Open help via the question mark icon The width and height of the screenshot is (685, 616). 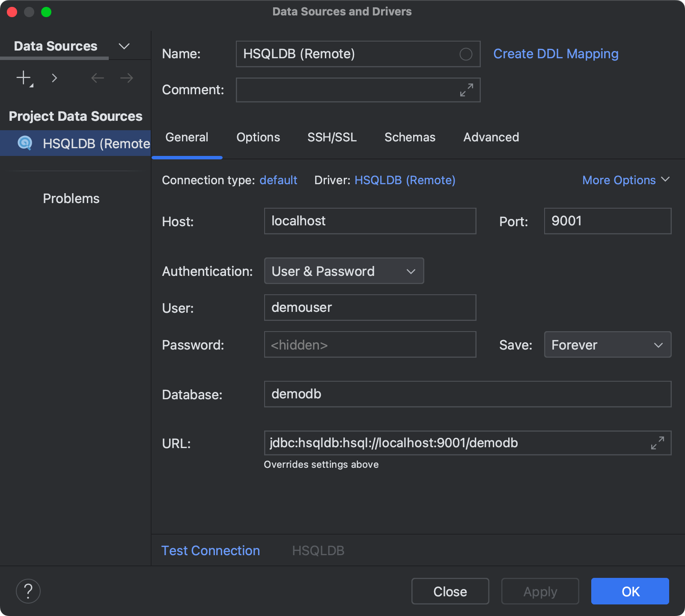(28, 591)
